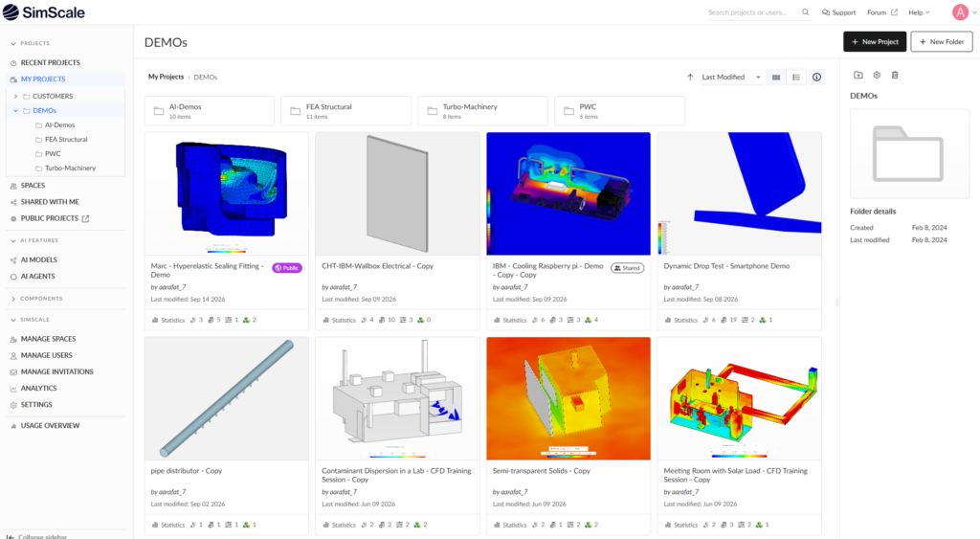Open the Forum link

(881, 12)
